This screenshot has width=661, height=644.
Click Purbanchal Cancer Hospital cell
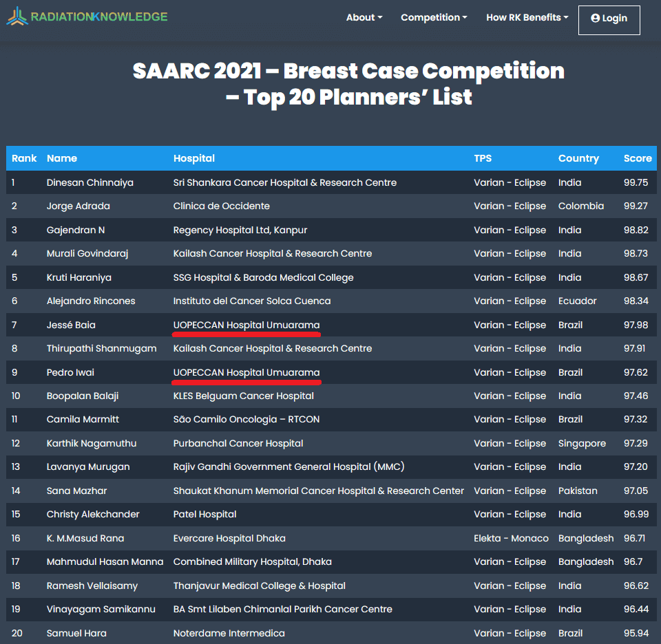click(x=238, y=444)
